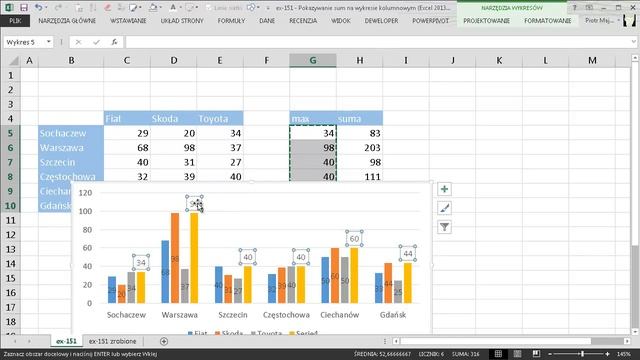Open the UKŁAD STRONY ribbon tab

[x=182, y=20]
